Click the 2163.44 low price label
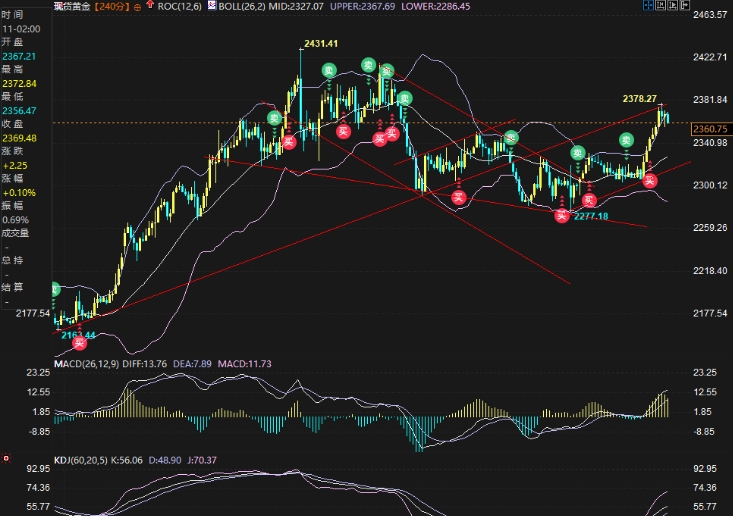The width and height of the screenshot is (733, 516). (x=79, y=335)
